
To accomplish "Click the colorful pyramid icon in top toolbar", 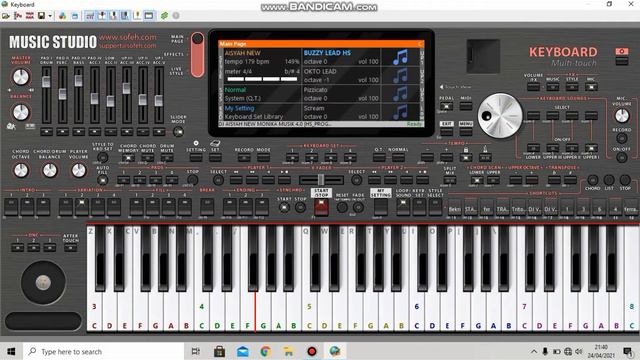I will (62, 16).
